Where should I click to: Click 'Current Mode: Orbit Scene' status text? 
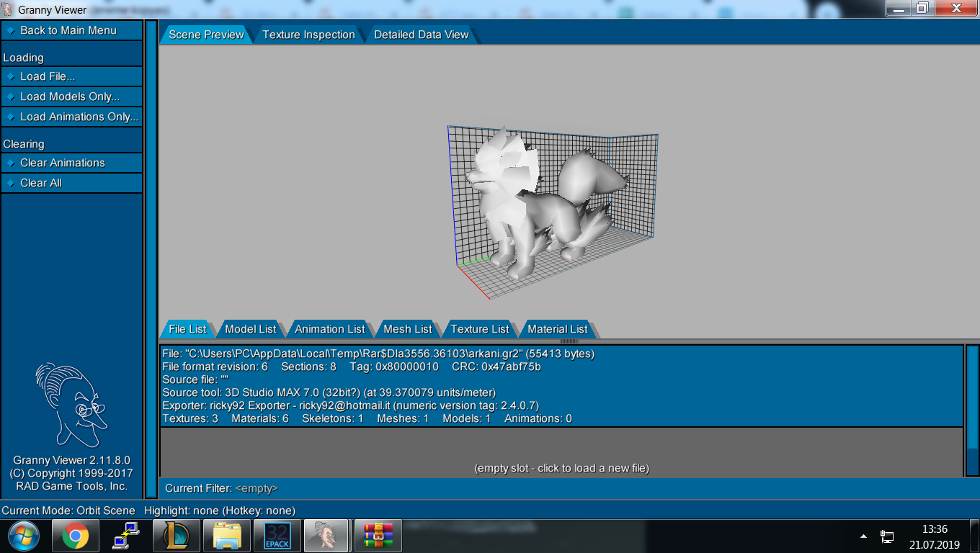click(x=68, y=511)
